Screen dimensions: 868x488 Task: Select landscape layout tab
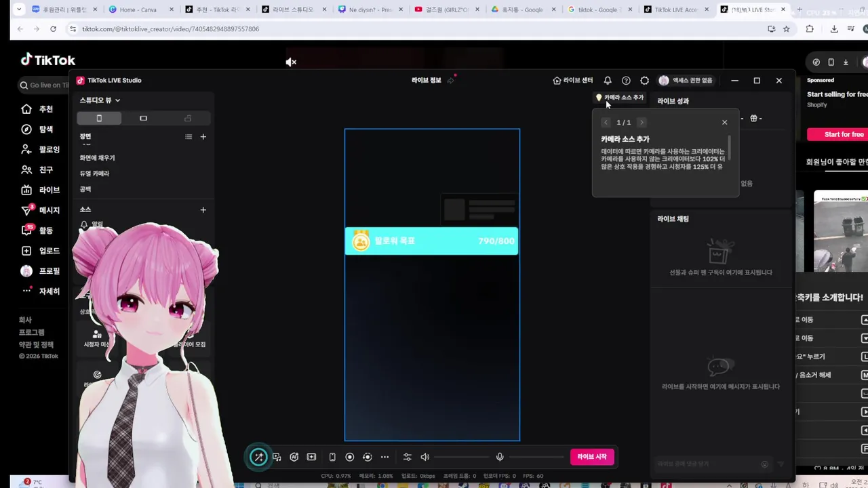click(x=143, y=119)
